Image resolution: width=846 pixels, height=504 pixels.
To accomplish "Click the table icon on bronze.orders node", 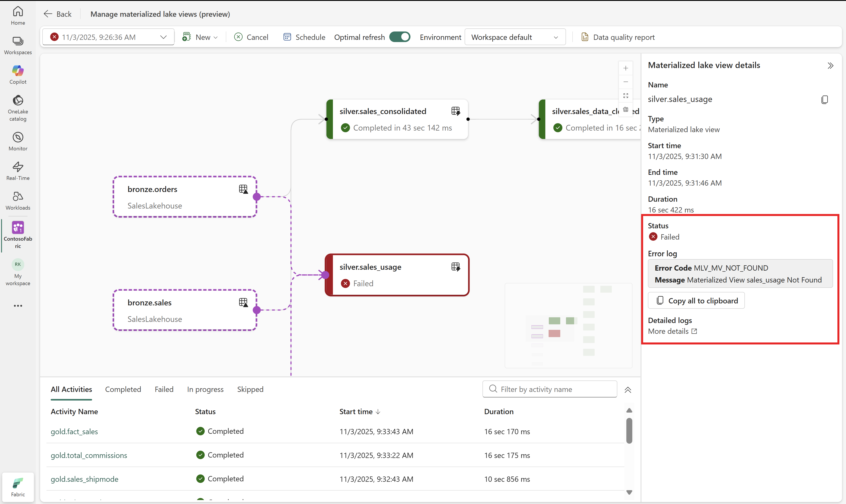I will pos(243,189).
